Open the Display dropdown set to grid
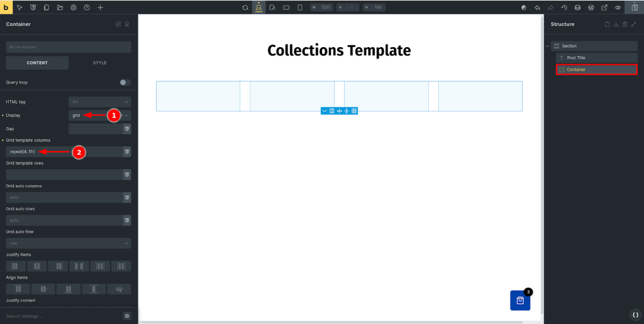This screenshot has height=324, width=644. coord(99,116)
